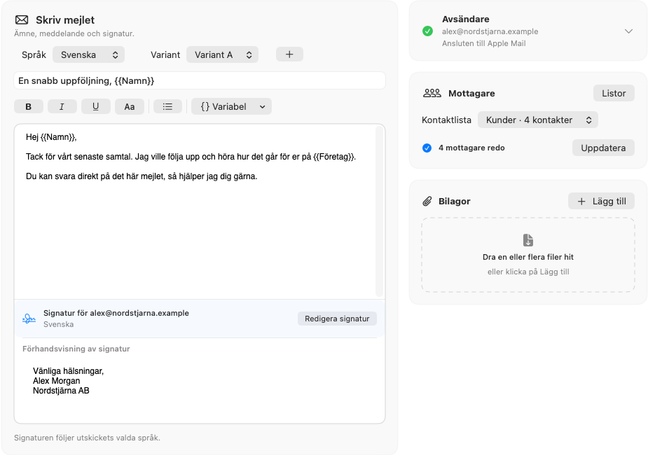Click the text Ansluten till Apple Mail
The image size is (648, 455).
(484, 43)
